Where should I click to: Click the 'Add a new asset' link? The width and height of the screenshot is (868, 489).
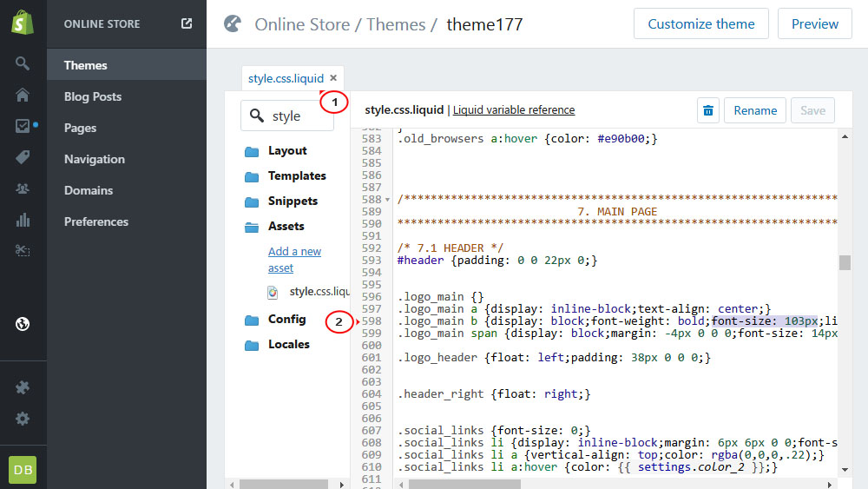(294, 259)
